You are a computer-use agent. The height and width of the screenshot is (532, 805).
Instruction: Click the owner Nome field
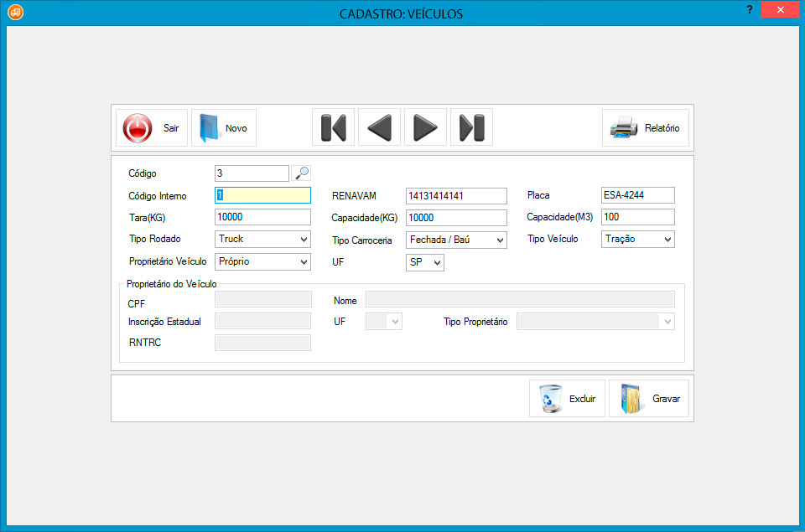pos(520,300)
